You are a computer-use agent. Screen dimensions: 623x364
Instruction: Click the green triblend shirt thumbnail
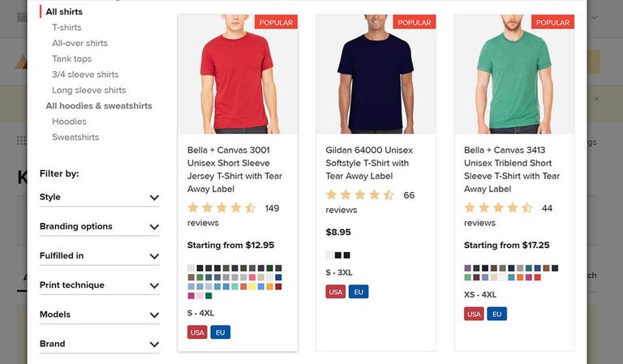pyautogui.click(x=514, y=79)
